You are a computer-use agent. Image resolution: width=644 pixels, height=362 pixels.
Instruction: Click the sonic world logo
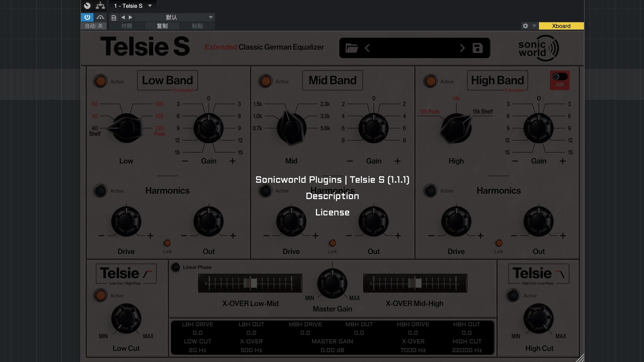(x=538, y=48)
